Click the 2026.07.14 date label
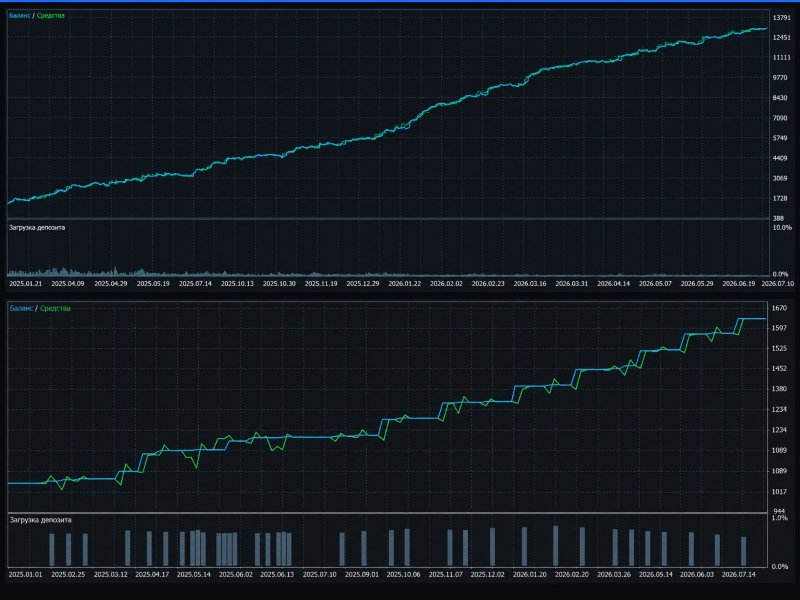 739,574
